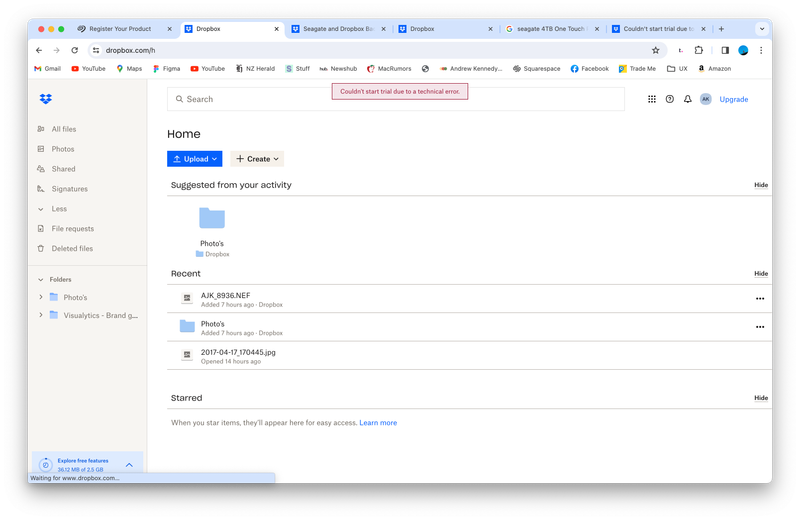Close the Register Your Product tab
The width and height of the screenshot is (800, 520).
click(169, 29)
